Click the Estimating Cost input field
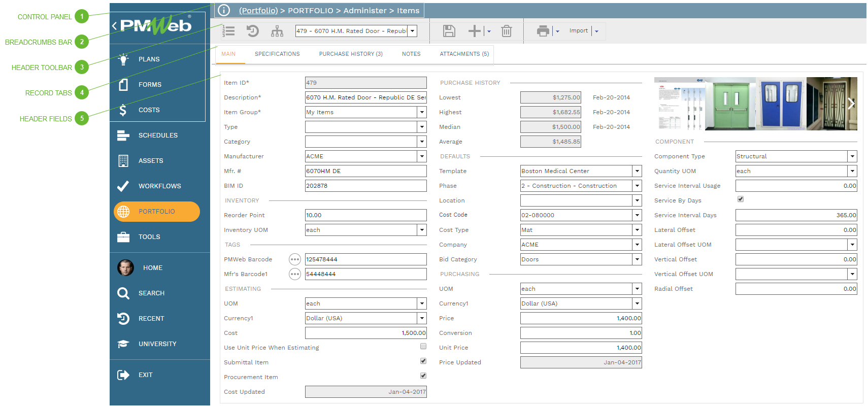Screen dimensions: 868x407 point(366,333)
